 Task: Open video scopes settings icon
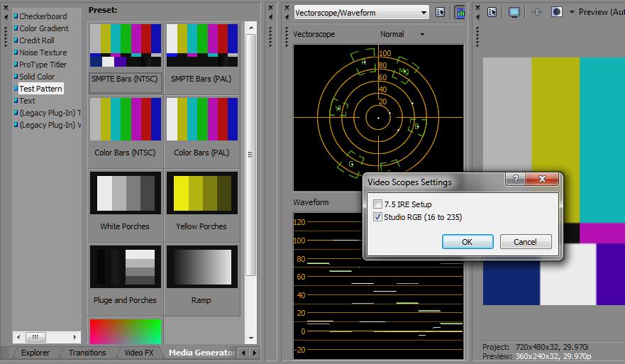(x=440, y=12)
